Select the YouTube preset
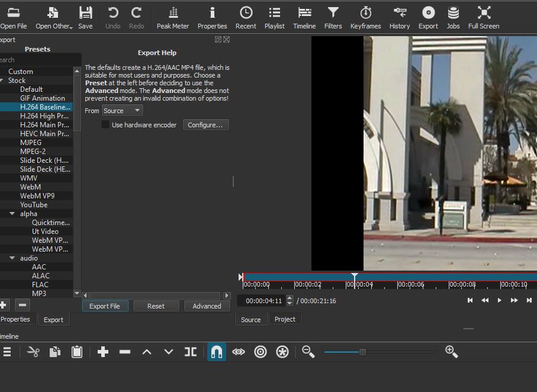The image size is (537, 392). (x=34, y=204)
